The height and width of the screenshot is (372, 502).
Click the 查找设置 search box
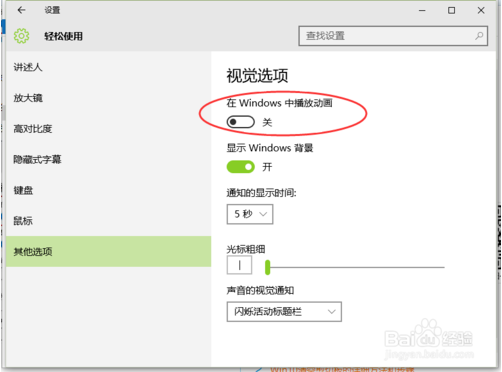pyautogui.click(x=393, y=36)
